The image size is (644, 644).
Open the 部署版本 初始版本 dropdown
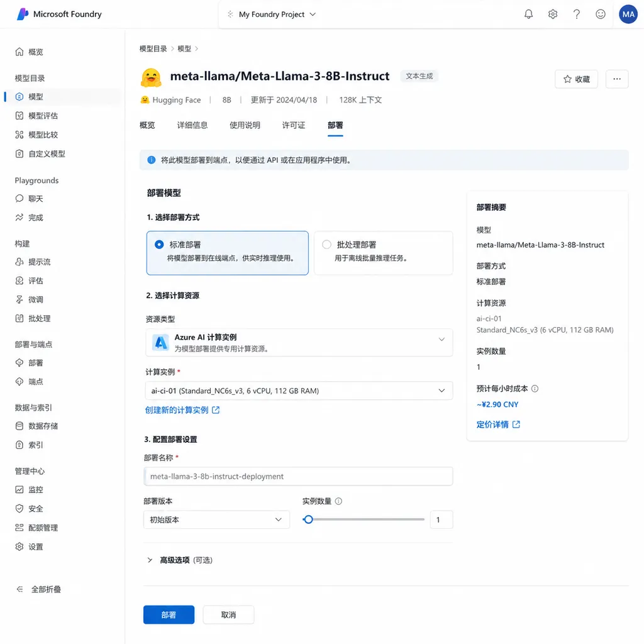click(x=216, y=519)
